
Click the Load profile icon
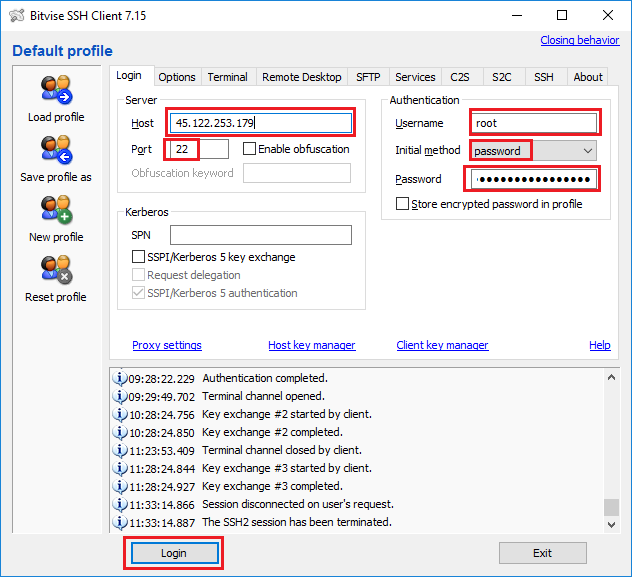56,90
